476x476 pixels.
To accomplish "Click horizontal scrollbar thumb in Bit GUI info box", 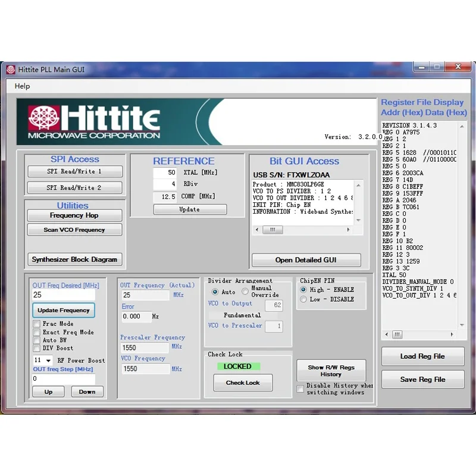I will (273, 230).
